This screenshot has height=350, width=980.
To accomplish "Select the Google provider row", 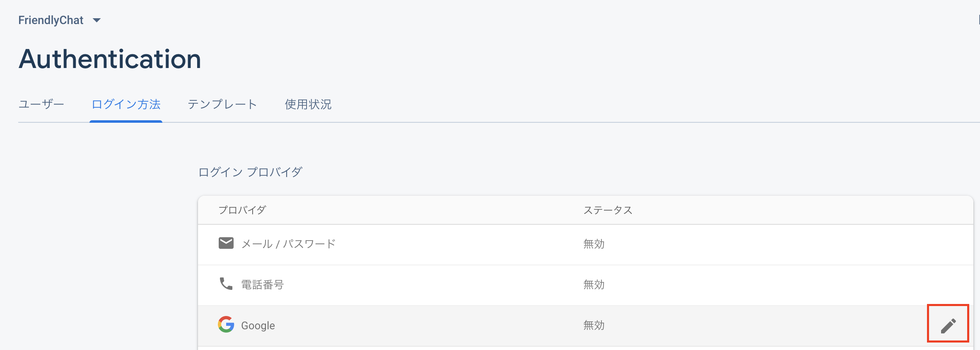I will 258,325.
